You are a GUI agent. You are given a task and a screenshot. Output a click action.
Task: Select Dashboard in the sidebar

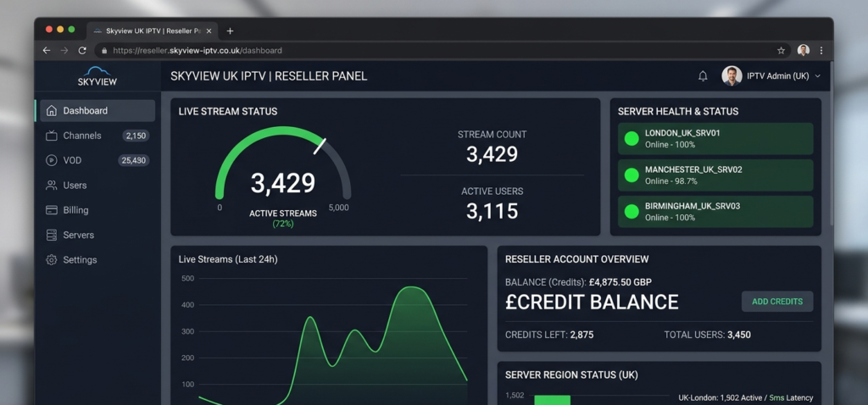[x=97, y=111]
